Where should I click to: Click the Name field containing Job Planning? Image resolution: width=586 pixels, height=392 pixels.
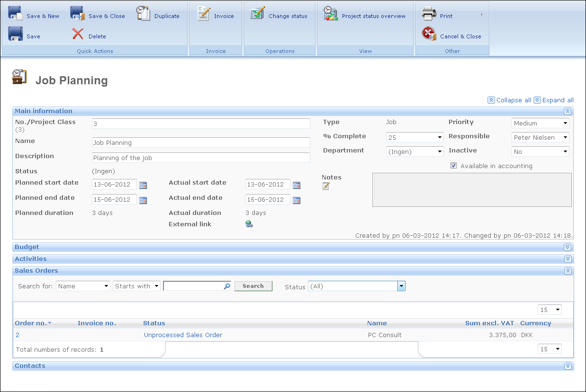(201, 143)
